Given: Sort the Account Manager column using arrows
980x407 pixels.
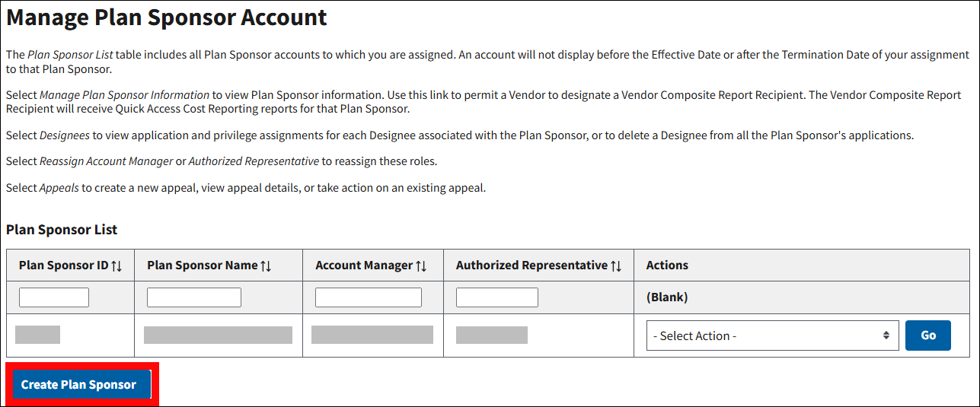Looking at the screenshot, I should (x=421, y=266).
